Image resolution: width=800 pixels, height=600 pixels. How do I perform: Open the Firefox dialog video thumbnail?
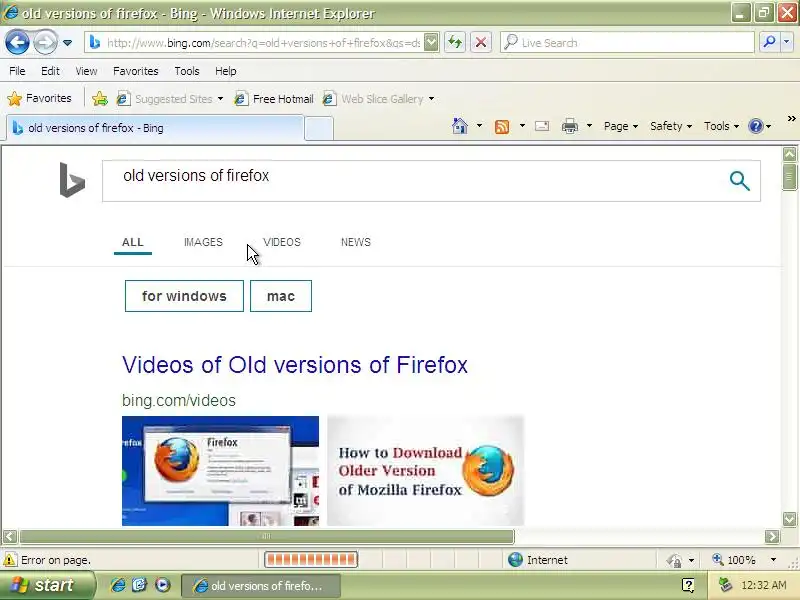click(220, 470)
